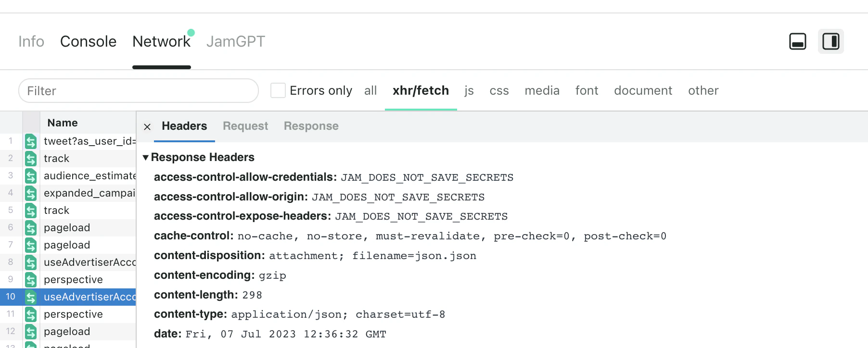Show the Response sub-tab
The image size is (868, 348).
pyautogui.click(x=311, y=126)
